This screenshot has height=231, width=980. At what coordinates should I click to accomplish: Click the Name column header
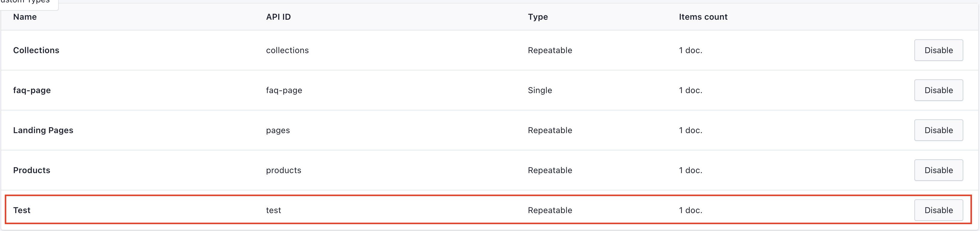25,17
